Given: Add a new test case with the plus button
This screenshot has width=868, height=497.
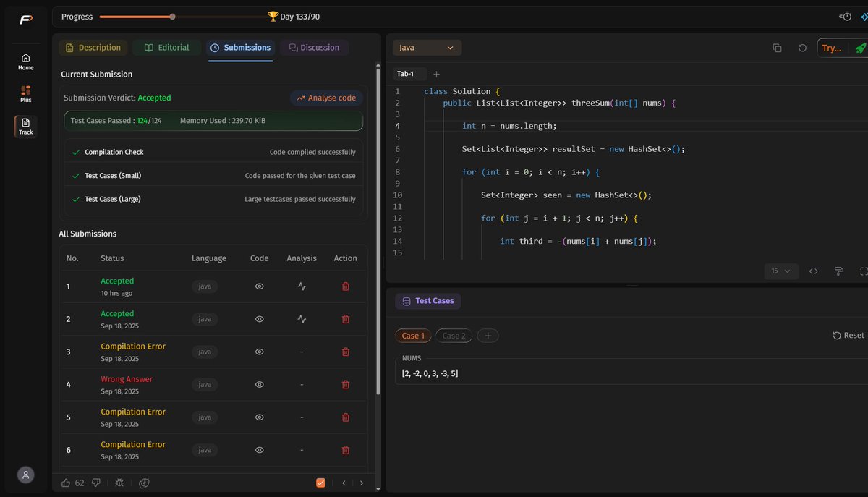Looking at the screenshot, I should point(488,336).
